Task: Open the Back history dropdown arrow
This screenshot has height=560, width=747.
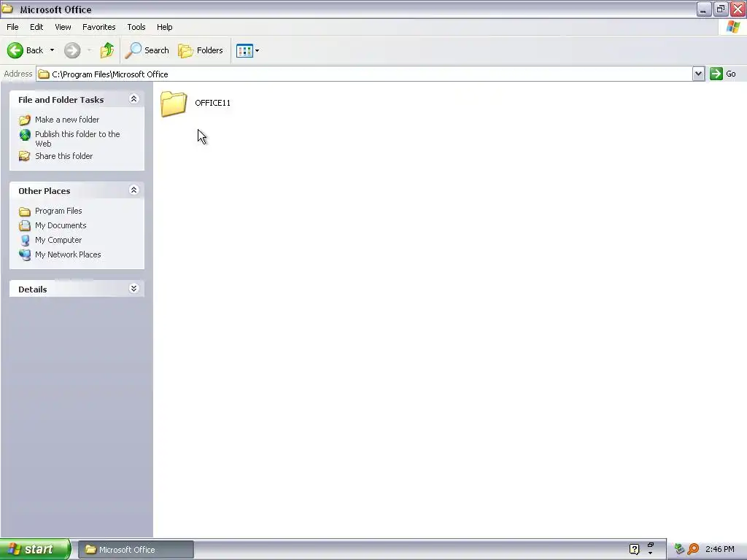Action: coord(52,50)
